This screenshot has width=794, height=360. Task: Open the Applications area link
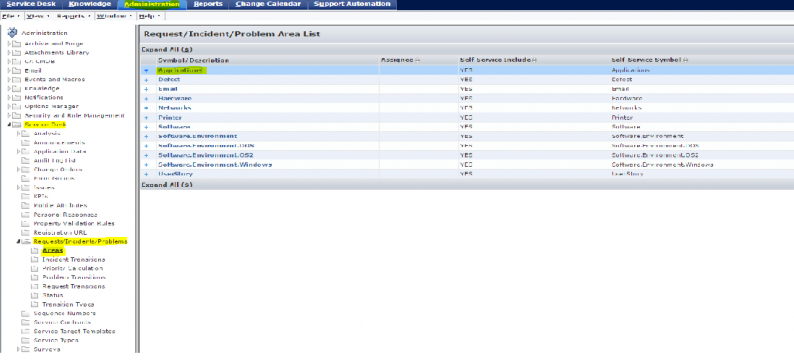pos(180,70)
